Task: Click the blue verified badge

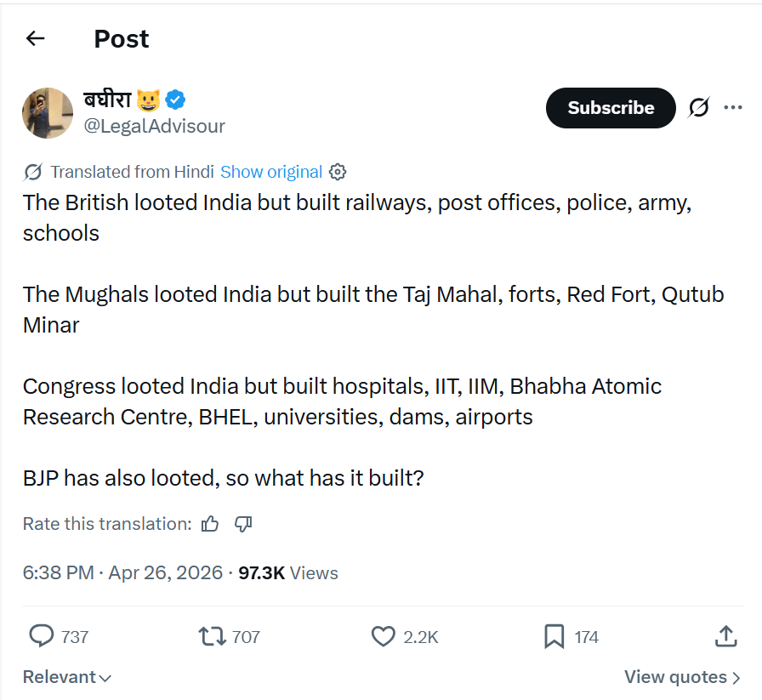Action: coord(176,100)
